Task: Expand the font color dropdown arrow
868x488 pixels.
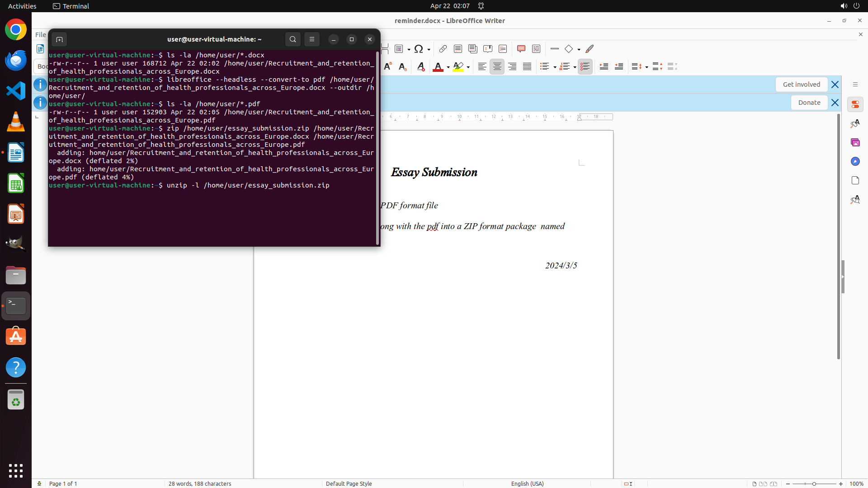Action: click(x=448, y=67)
